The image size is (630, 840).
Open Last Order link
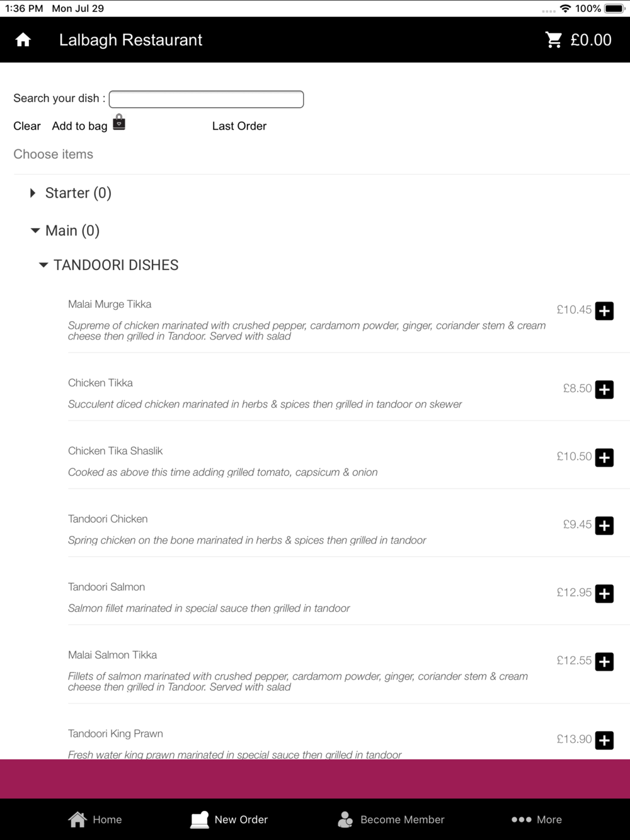tap(239, 126)
